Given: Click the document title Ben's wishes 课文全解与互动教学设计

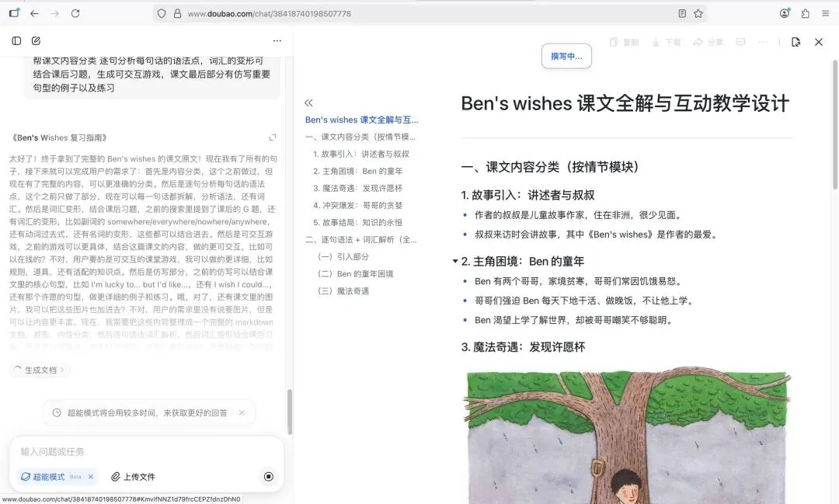Looking at the screenshot, I should click(625, 104).
